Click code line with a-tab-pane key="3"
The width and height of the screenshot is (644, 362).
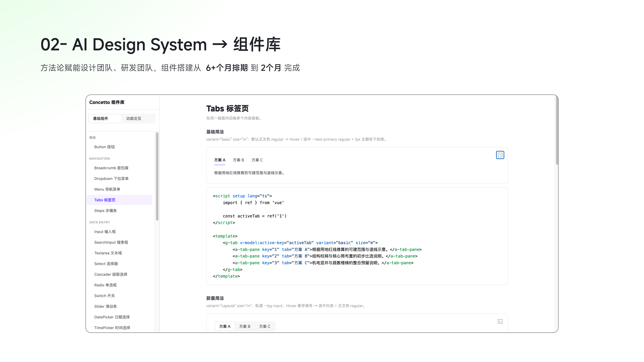coord(323,263)
